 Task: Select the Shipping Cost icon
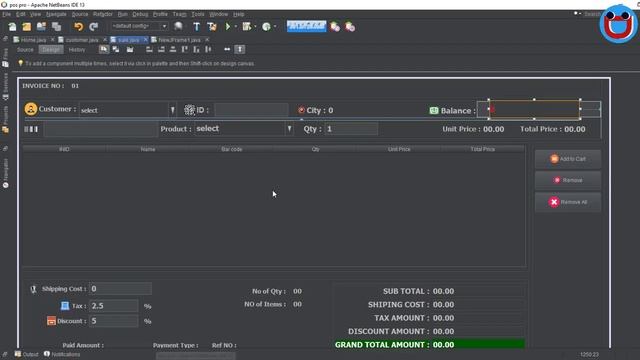click(33, 289)
